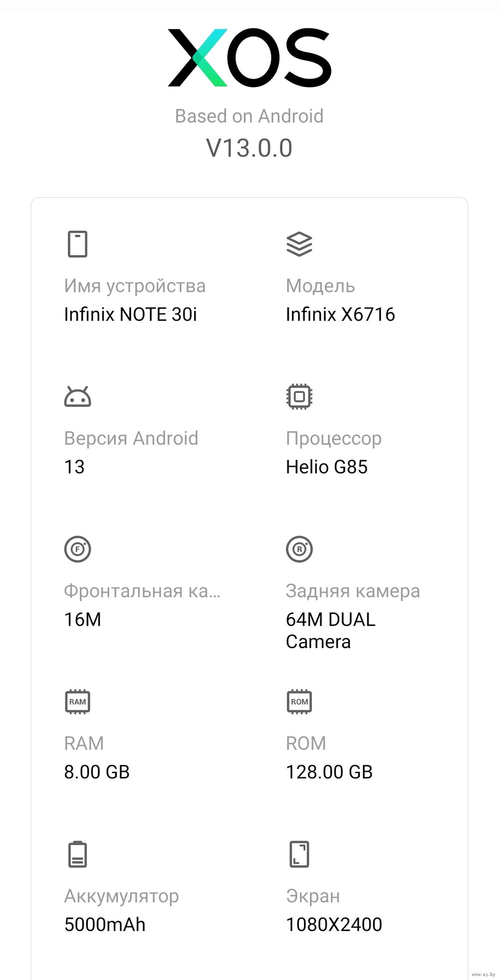Tap the 64M DUAL Camera text
The image size is (499, 980).
(x=330, y=631)
